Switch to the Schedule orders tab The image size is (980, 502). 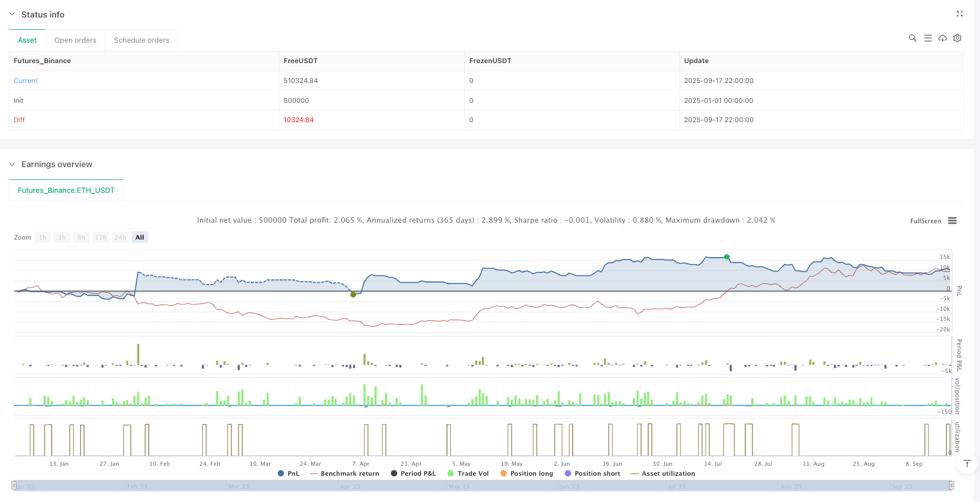click(142, 40)
